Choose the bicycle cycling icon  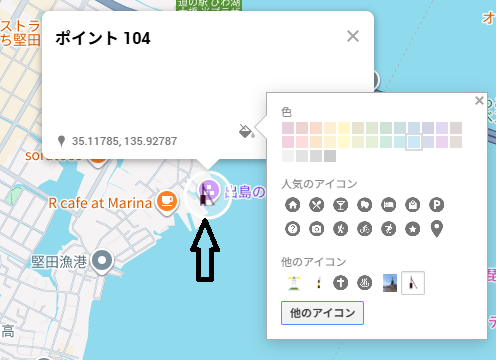pos(365,229)
